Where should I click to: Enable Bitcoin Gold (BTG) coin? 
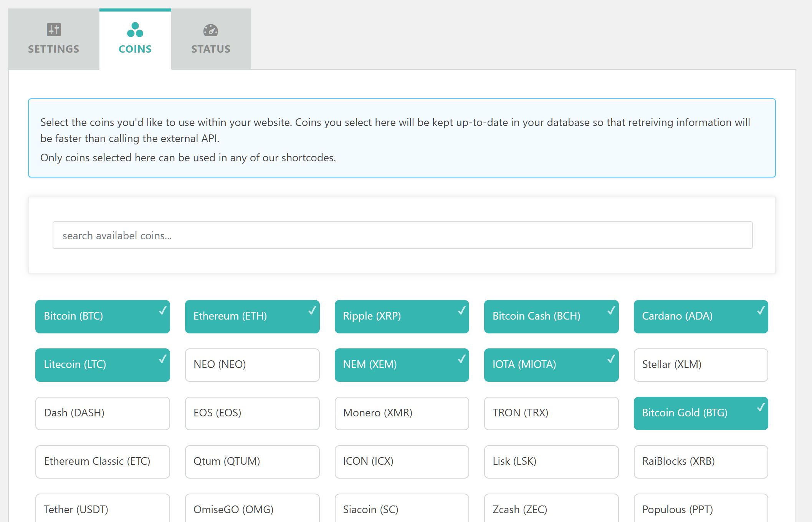click(x=700, y=413)
